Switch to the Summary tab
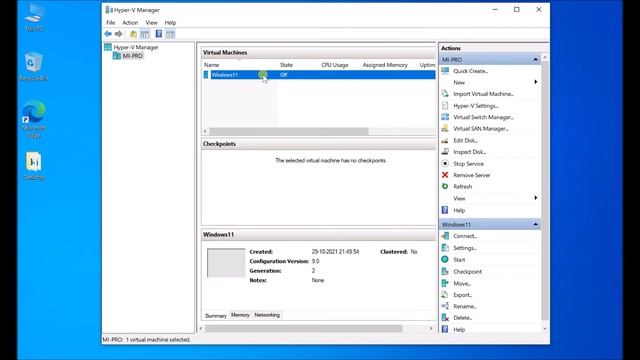640x360 pixels. coord(216,316)
